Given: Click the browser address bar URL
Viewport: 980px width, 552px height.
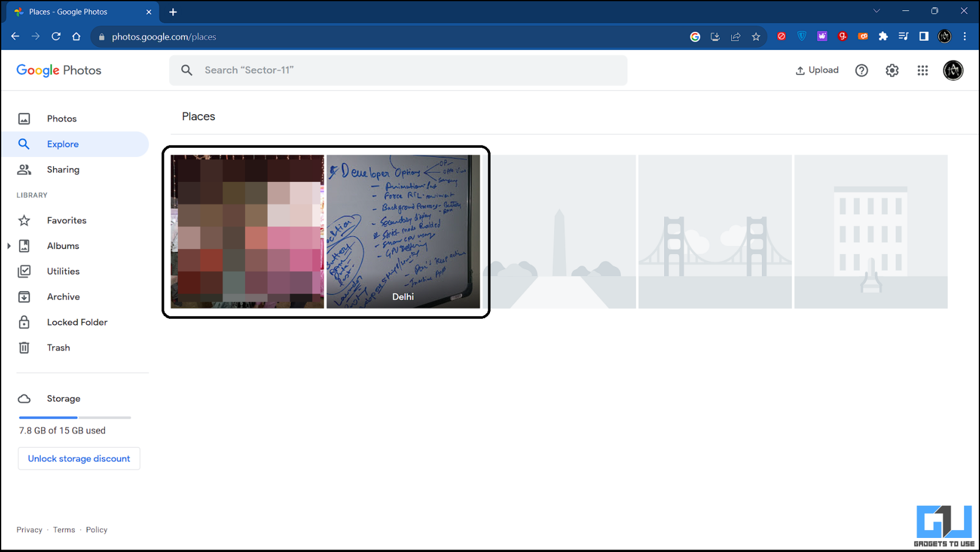Looking at the screenshot, I should [x=164, y=37].
